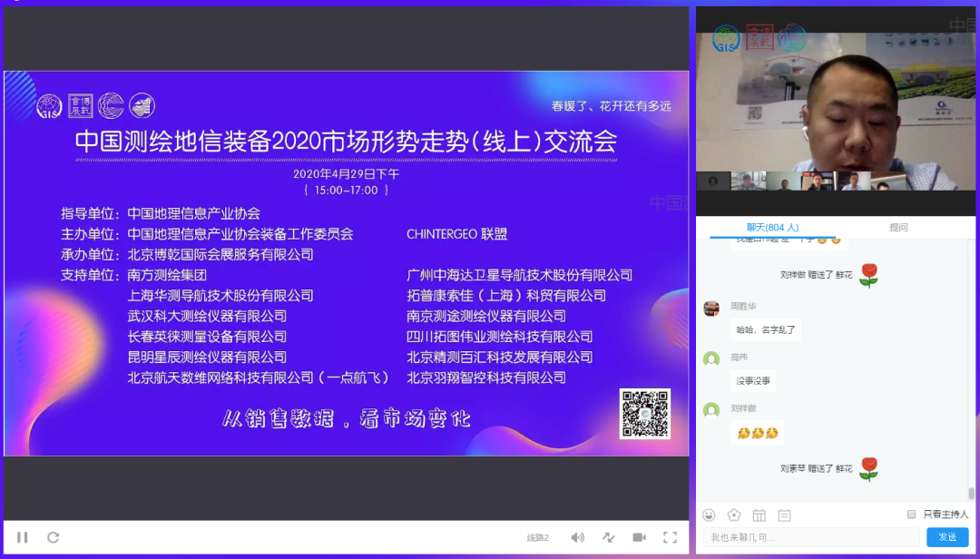980x559 pixels.
Task: Enter fullscreen mode for the video
Action: coord(670,537)
